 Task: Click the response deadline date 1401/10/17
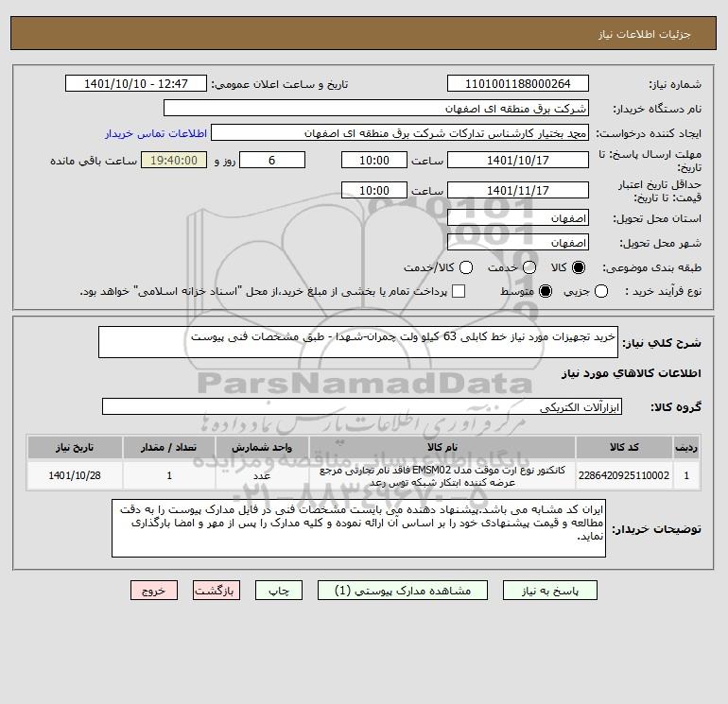point(518,160)
